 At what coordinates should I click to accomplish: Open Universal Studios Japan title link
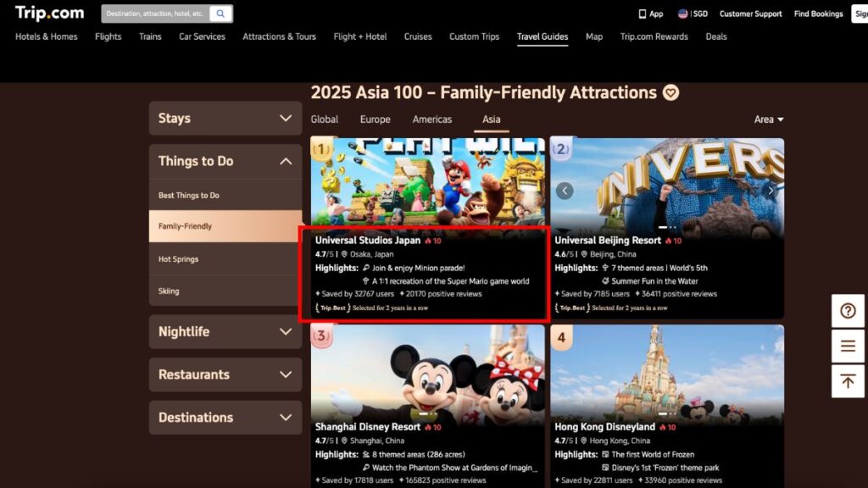click(368, 241)
